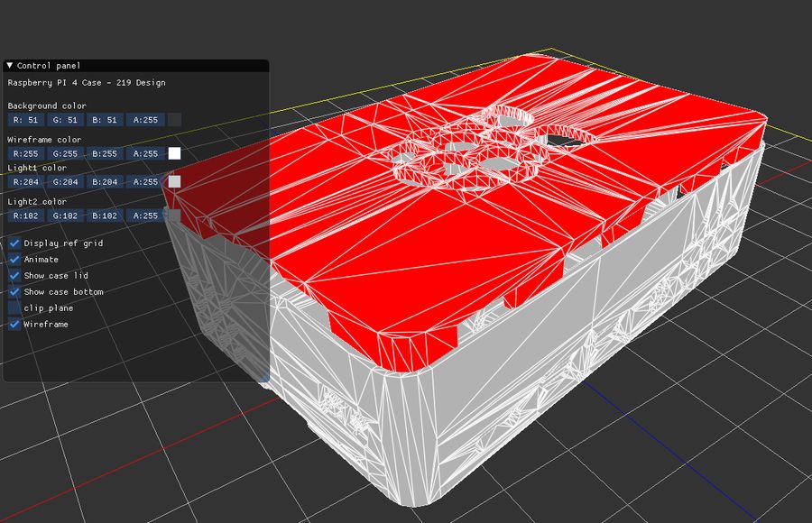This screenshot has width=812, height=523.
Task: Open the Light2 color swatch
Action: (x=175, y=216)
